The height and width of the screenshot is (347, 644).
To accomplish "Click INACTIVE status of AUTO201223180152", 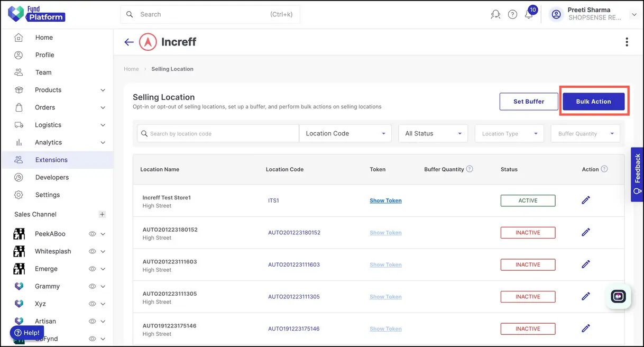I will coord(528,232).
